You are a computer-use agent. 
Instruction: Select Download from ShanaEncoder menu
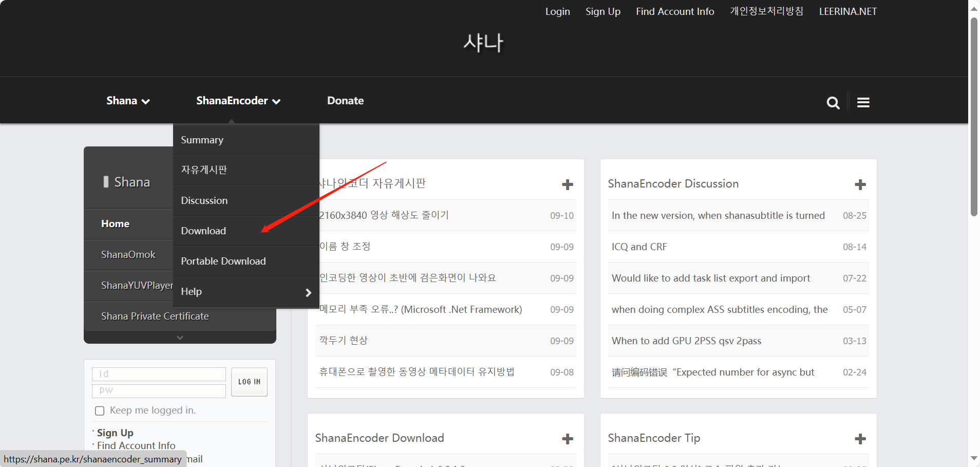(x=203, y=231)
